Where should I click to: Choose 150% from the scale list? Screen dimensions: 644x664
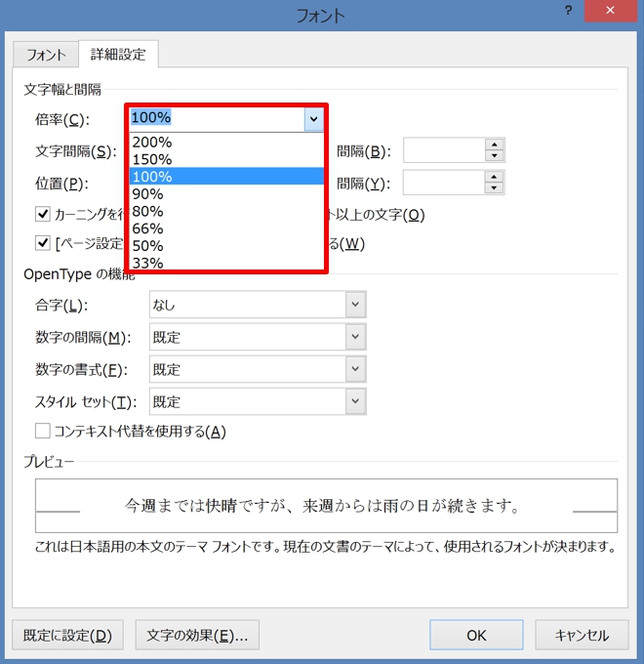(x=226, y=159)
